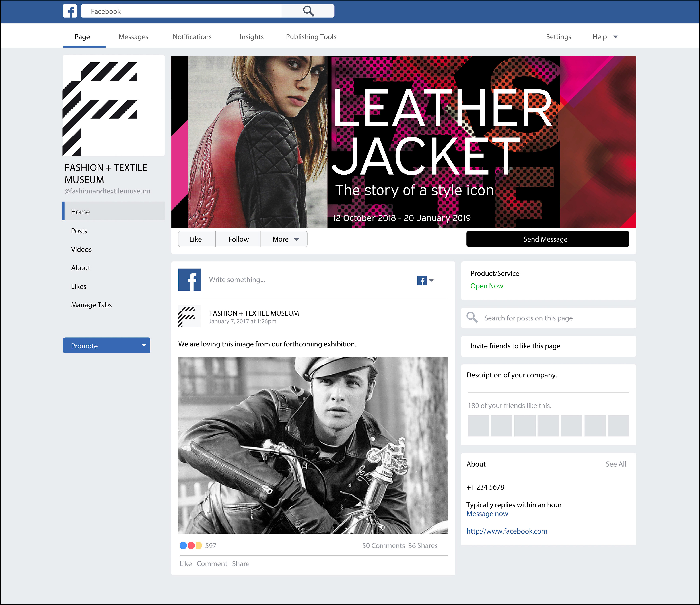Viewport: 700px width, 605px height.
Task: Click the red love reaction icon
Action: pyautogui.click(x=191, y=545)
